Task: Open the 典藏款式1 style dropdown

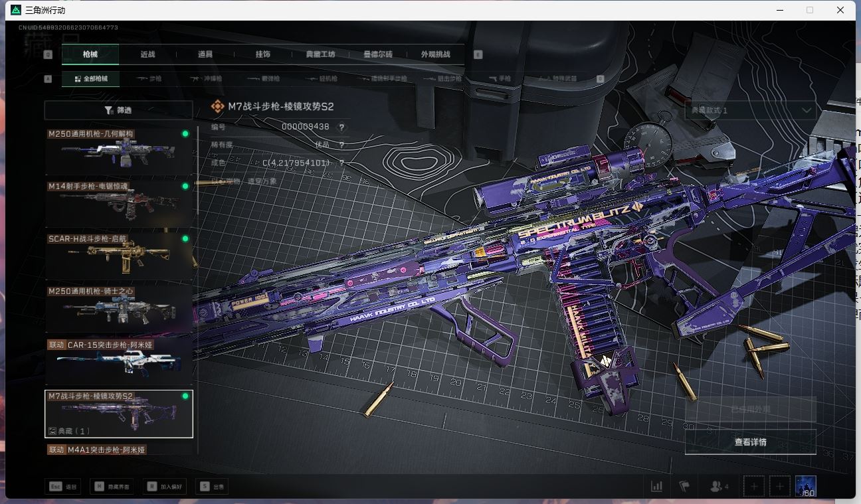Action: click(x=751, y=110)
